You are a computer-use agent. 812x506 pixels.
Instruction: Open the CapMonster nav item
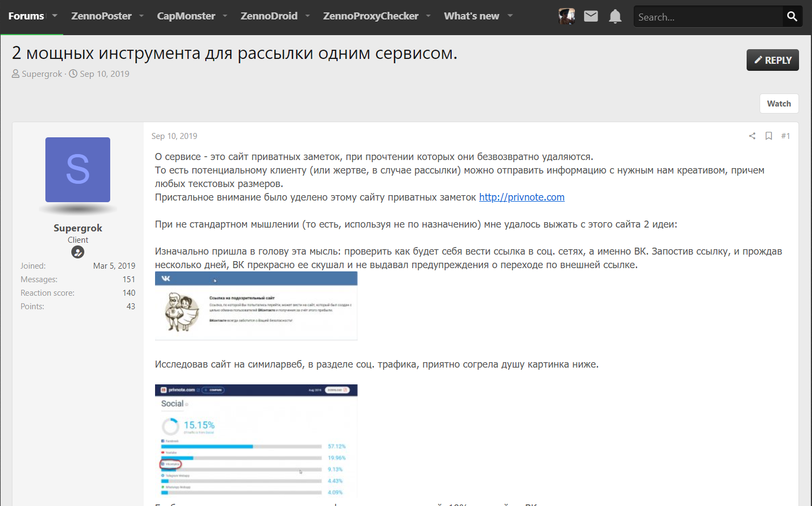click(186, 16)
